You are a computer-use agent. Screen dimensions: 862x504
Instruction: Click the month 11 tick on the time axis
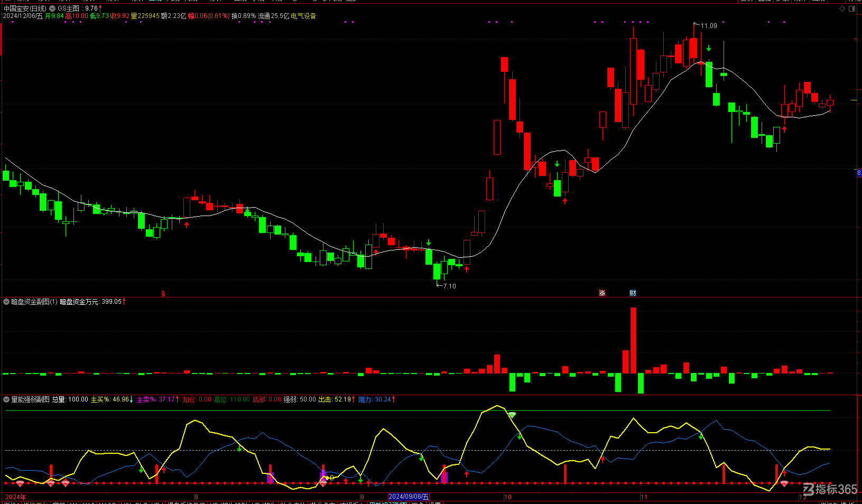644,497
